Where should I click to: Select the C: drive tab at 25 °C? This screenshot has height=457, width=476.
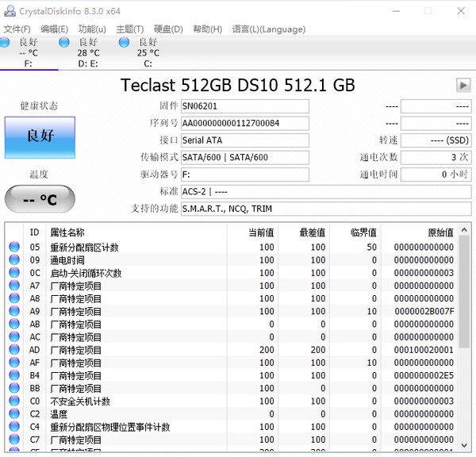[x=148, y=53]
